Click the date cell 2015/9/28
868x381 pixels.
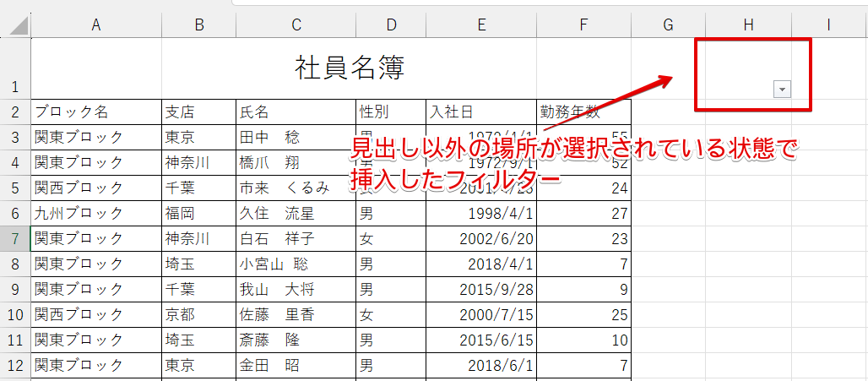click(481, 289)
